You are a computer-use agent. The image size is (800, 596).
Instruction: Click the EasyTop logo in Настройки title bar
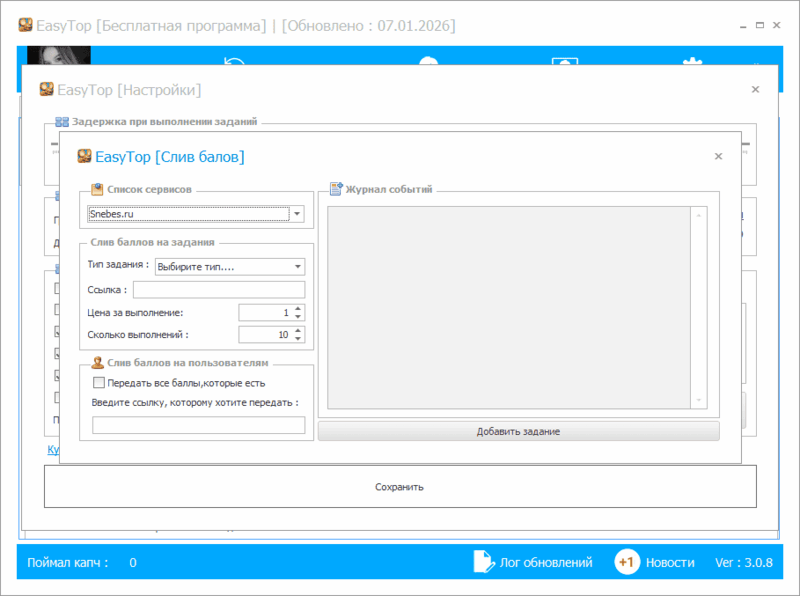click(x=46, y=89)
